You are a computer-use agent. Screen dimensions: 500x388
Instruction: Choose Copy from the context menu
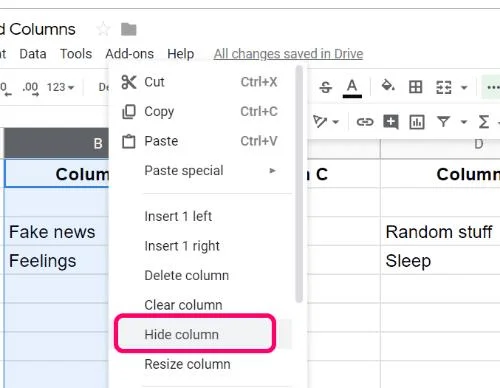(201, 112)
